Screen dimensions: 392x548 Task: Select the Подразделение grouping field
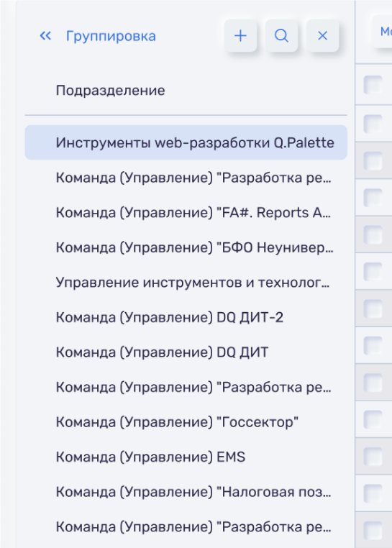111,91
